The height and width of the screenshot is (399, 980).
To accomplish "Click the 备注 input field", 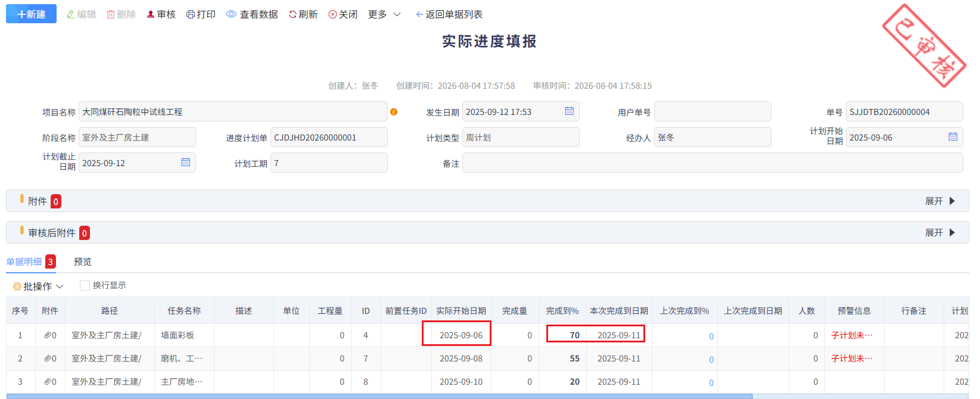I will click(713, 163).
